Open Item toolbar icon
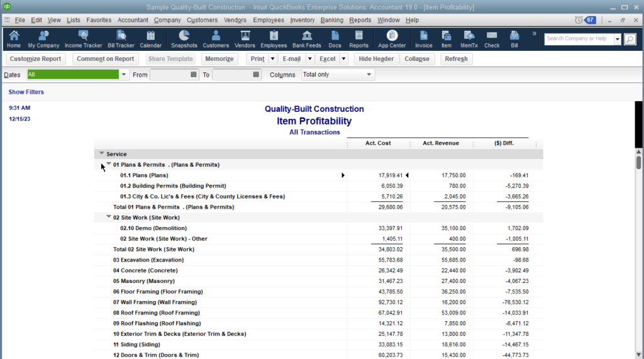 pos(447,39)
